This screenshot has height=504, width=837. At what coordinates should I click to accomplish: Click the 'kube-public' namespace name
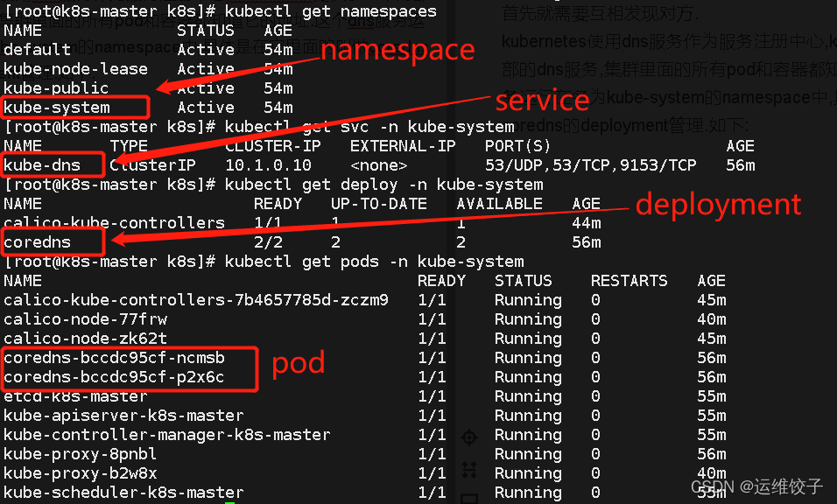pyautogui.click(x=56, y=88)
